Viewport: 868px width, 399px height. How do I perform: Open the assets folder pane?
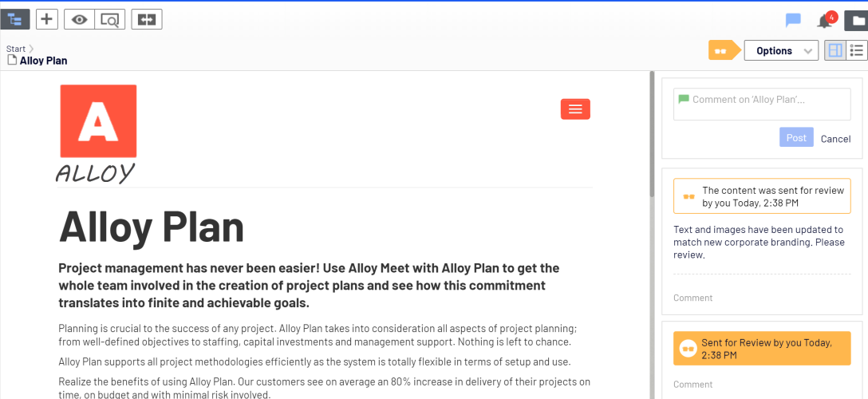856,20
